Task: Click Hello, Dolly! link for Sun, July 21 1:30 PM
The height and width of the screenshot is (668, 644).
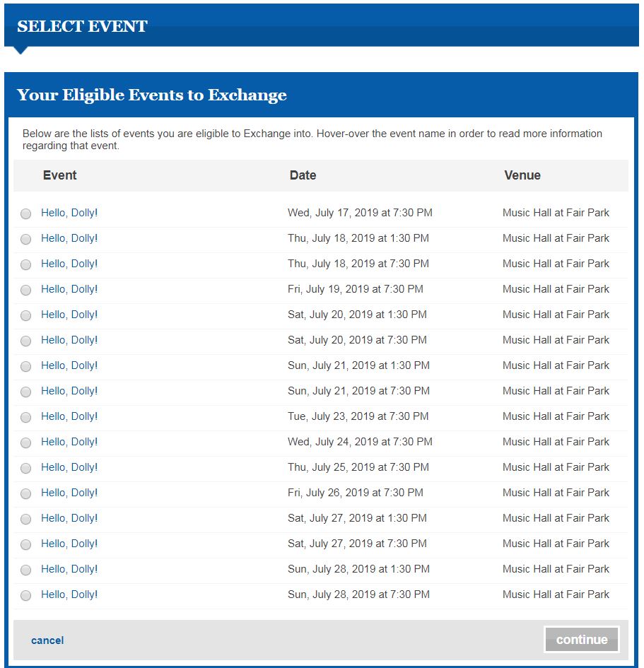Action: pyautogui.click(x=69, y=365)
